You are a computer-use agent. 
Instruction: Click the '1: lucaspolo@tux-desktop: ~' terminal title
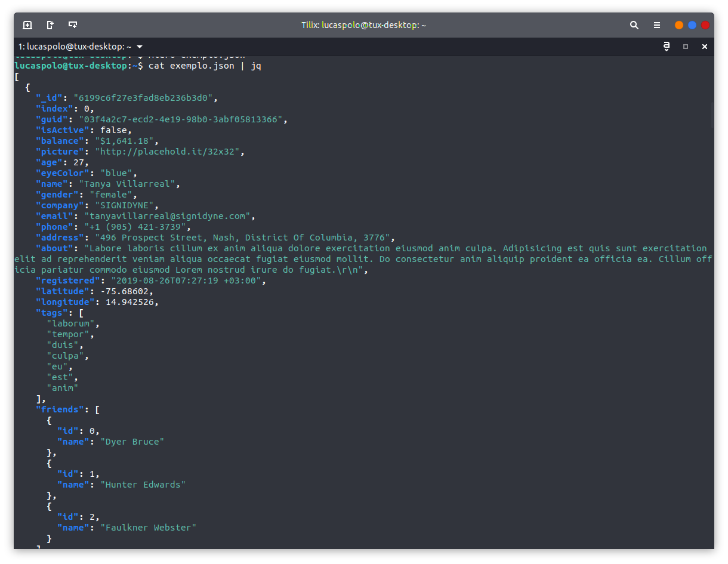coord(75,47)
